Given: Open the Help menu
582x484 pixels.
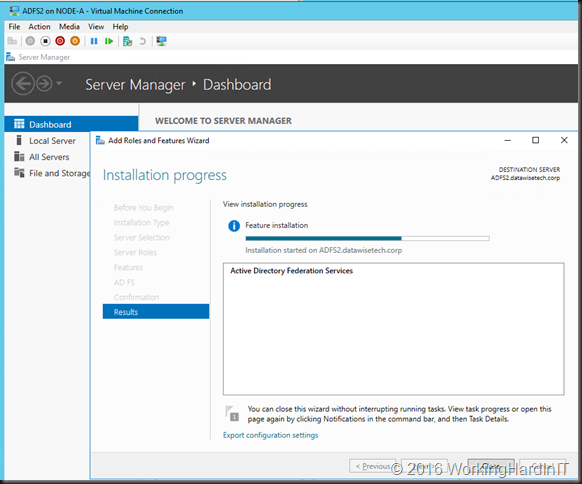Looking at the screenshot, I should click(x=120, y=27).
